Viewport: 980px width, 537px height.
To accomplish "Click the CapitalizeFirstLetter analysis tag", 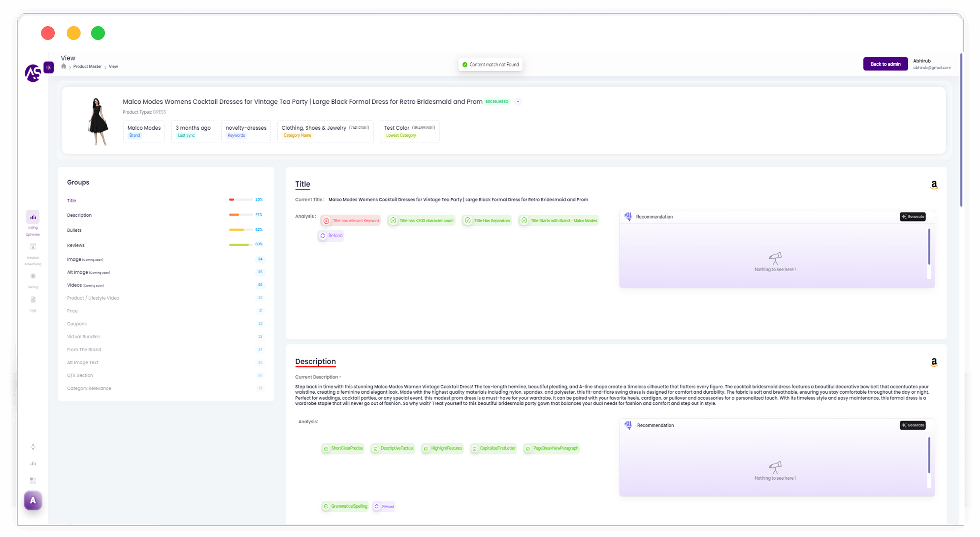I will coord(493,448).
